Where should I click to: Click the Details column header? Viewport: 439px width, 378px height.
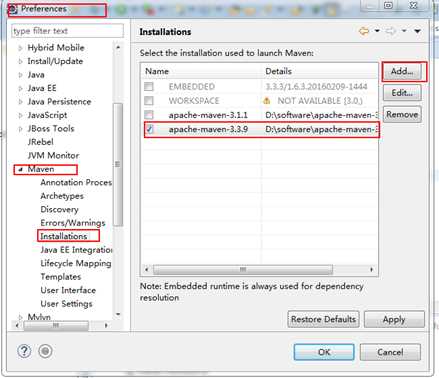(x=320, y=71)
